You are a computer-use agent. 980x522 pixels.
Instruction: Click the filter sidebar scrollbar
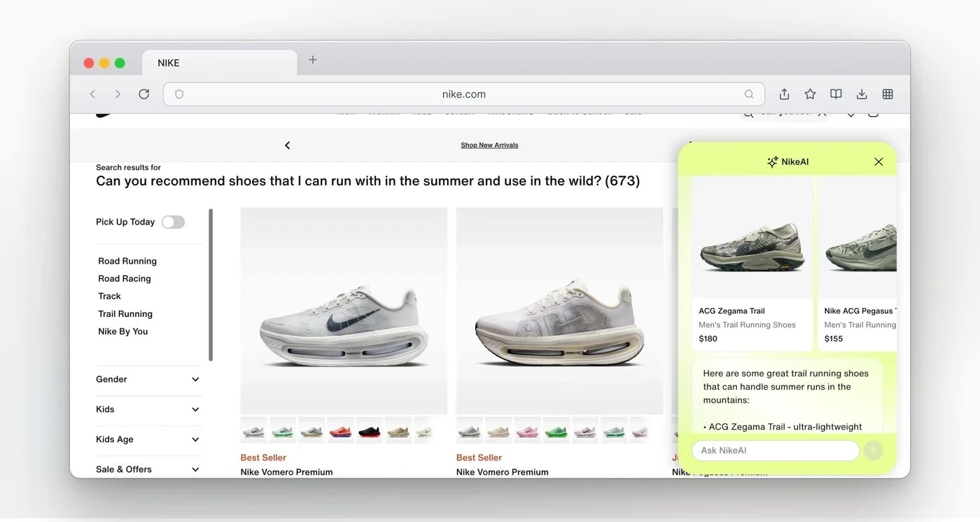tap(211, 285)
